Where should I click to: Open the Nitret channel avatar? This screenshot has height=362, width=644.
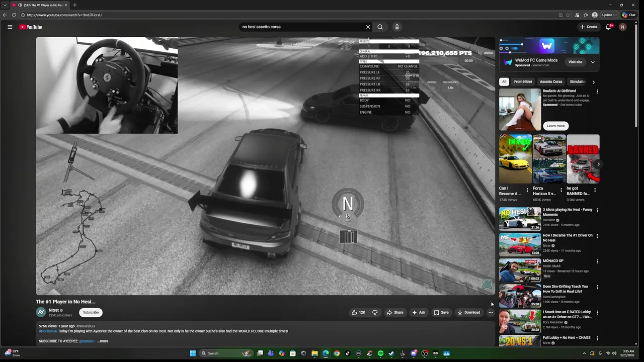pyautogui.click(x=41, y=312)
